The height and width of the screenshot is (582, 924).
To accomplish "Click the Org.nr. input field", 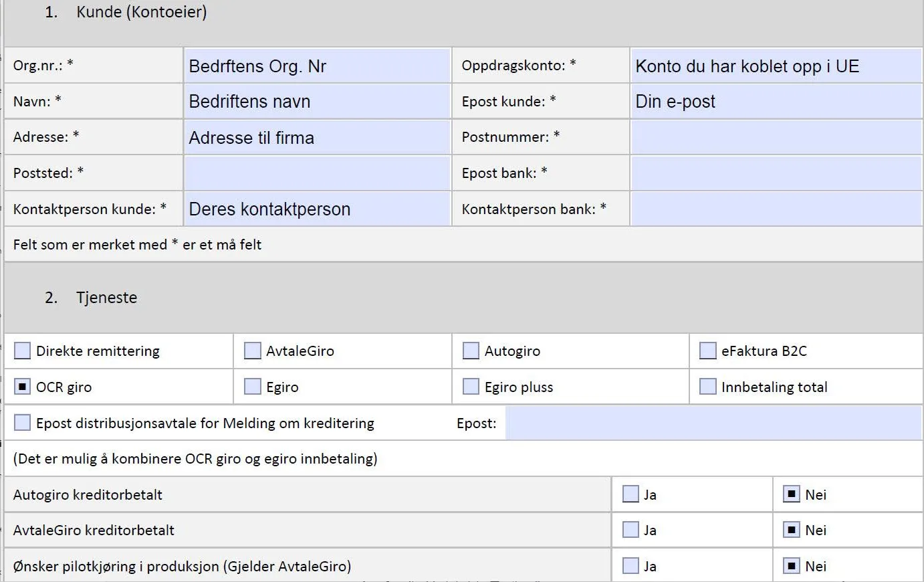I will pos(317,66).
